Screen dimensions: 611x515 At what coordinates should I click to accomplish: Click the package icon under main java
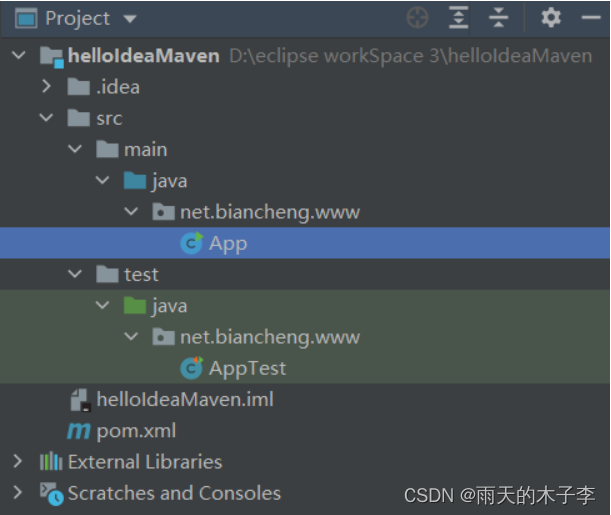point(163,212)
